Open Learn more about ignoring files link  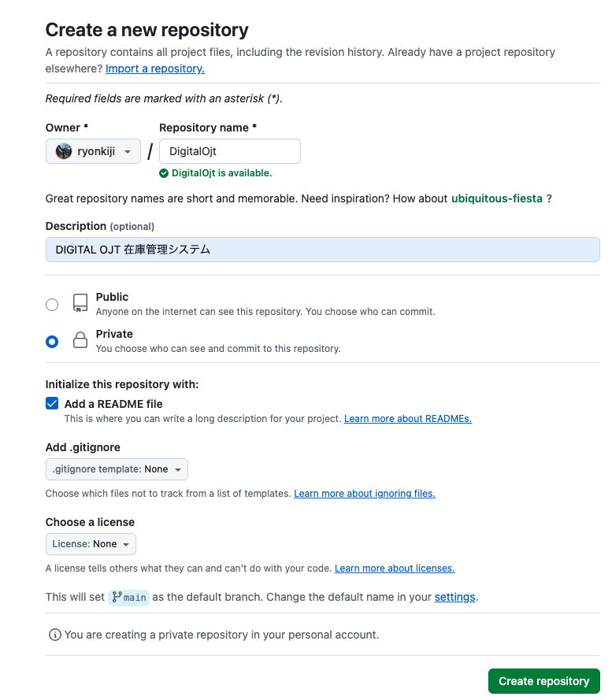coord(365,494)
